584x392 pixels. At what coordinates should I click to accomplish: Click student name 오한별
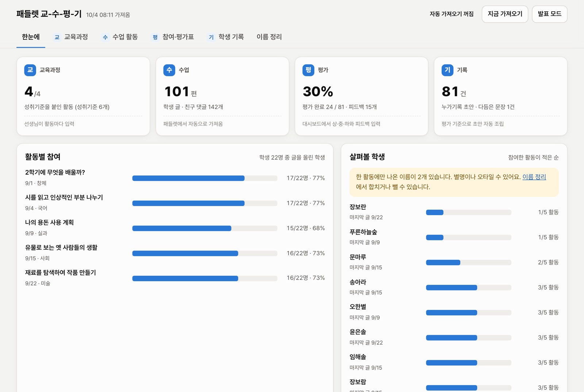coord(358,307)
